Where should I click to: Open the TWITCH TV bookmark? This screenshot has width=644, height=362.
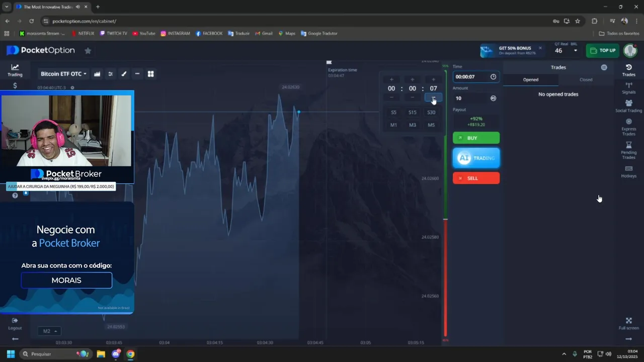[x=113, y=34]
